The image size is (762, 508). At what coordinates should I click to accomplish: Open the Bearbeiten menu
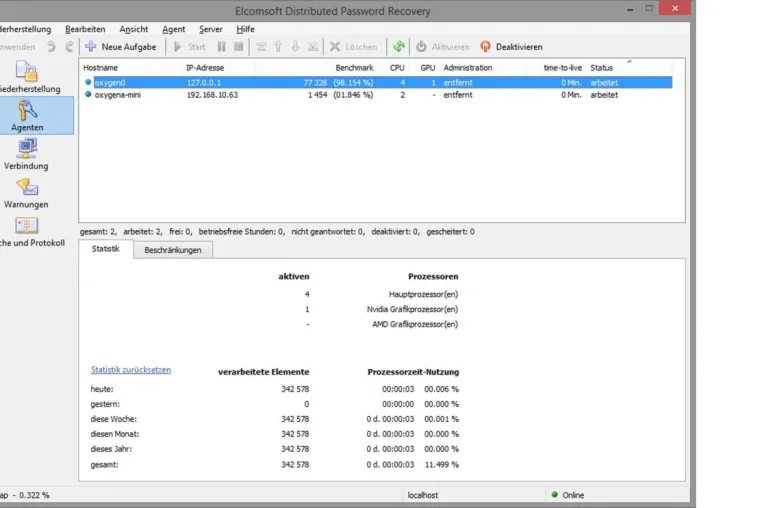(85, 29)
